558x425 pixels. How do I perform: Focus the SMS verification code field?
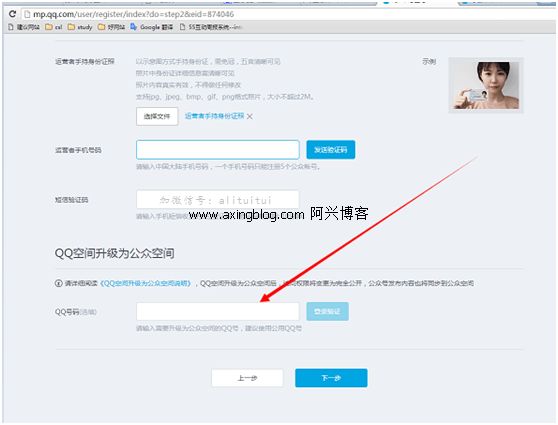pyautogui.click(x=218, y=199)
